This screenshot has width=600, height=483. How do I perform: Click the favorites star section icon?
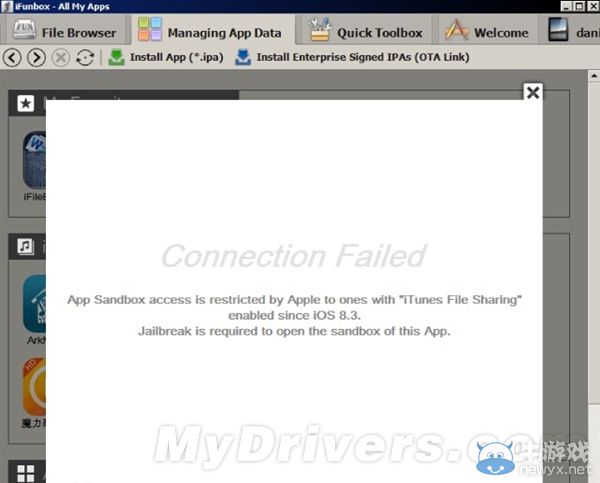pyautogui.click(x=26, y=103)
